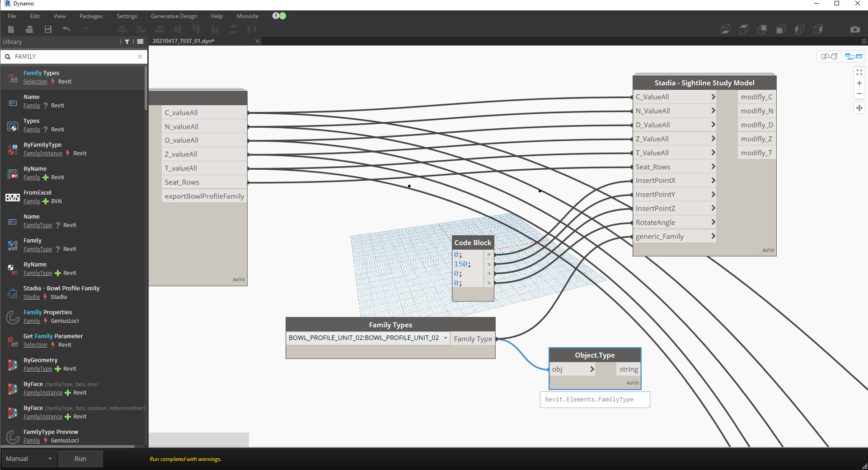Close the 20210417_TEST_01.dyn tab

pyautogui.click(x=258, y=41)
